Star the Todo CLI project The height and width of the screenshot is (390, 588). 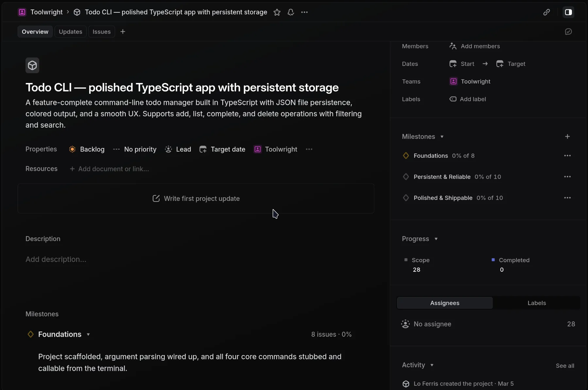click(x=277, y=12)
